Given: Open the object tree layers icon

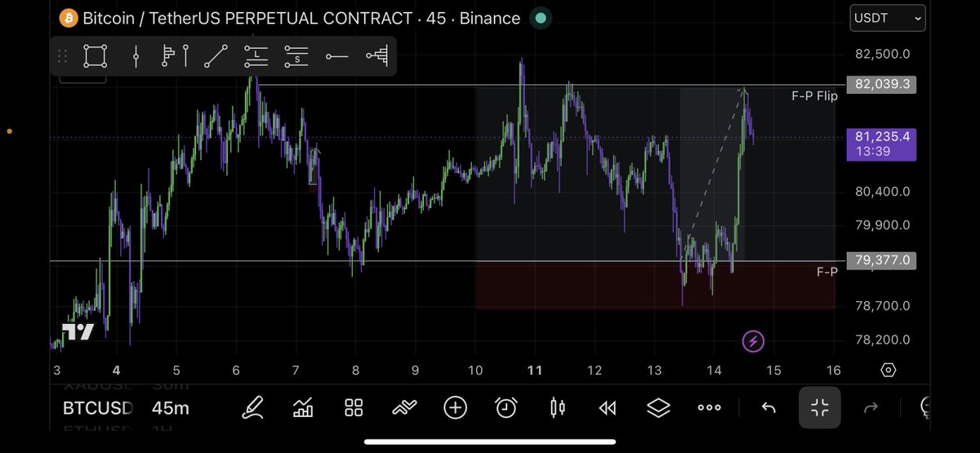Looking at the screenshot, I should (x=659, y=407).
